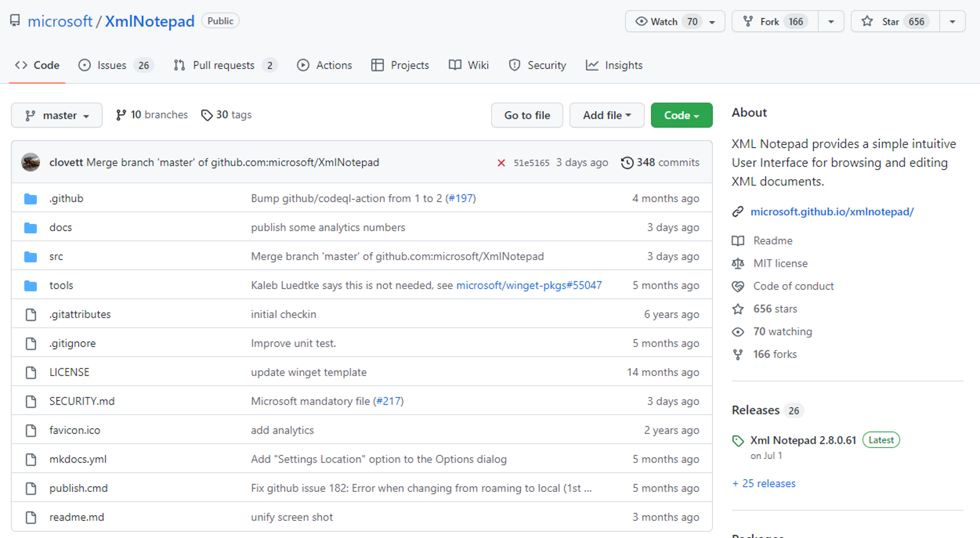
Task: Open the Code of conduct link
Action: pos(793,286)
